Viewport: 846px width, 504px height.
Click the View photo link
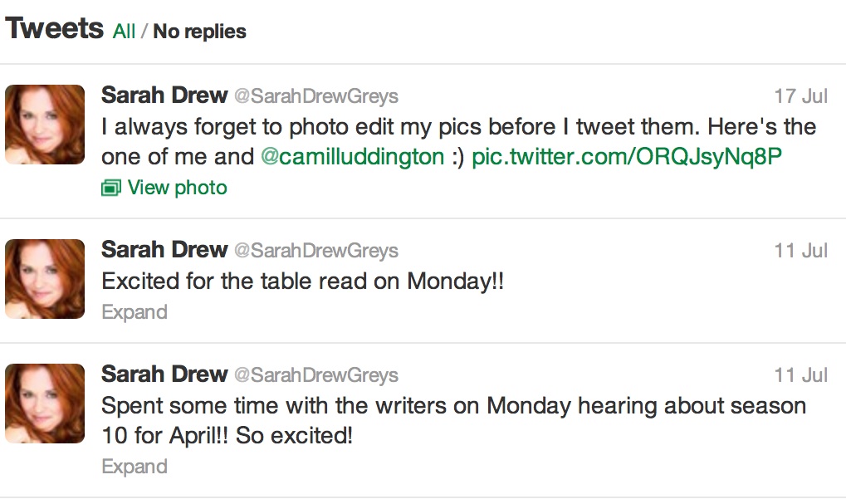pos(177,188)
